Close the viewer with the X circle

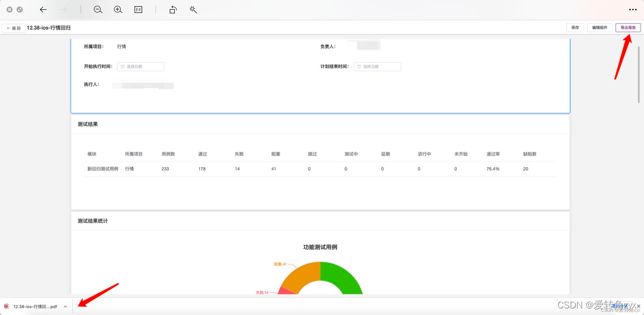click(10, 10)
